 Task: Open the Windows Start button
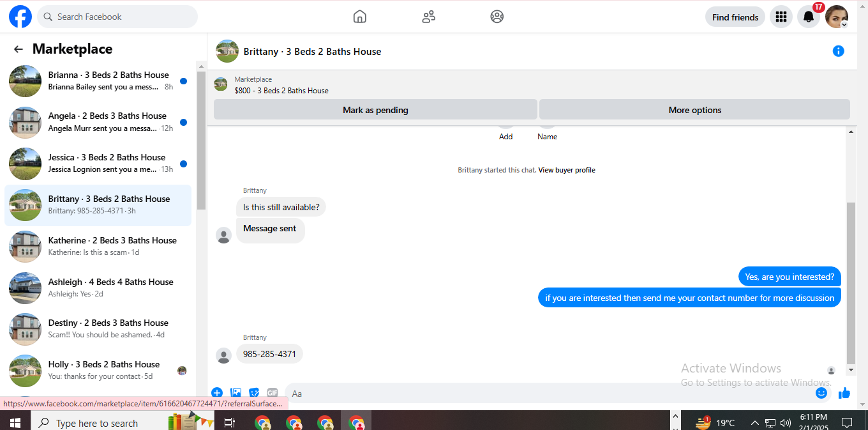point(15,422)
